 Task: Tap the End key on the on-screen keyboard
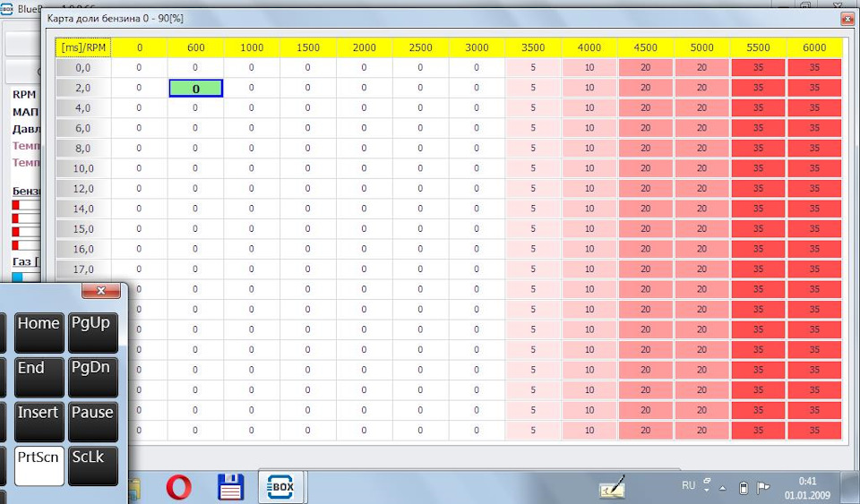[39, 377]
